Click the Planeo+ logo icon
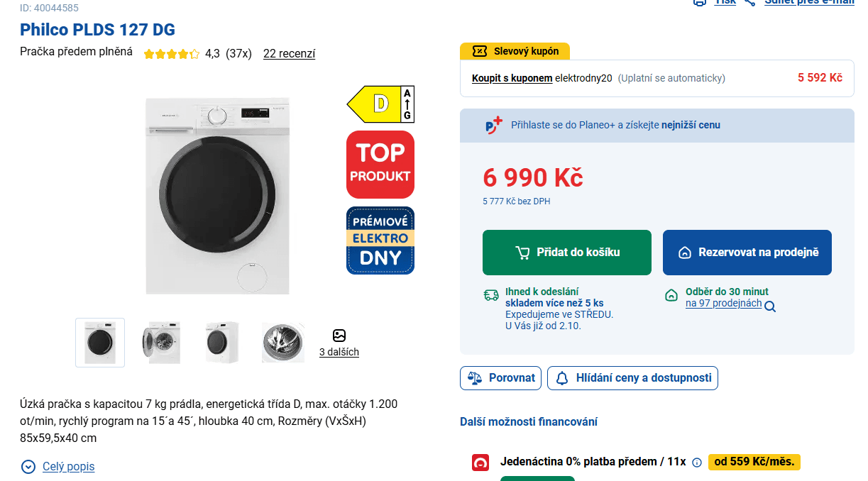The image size is (868, 481). tap(493, 125)
